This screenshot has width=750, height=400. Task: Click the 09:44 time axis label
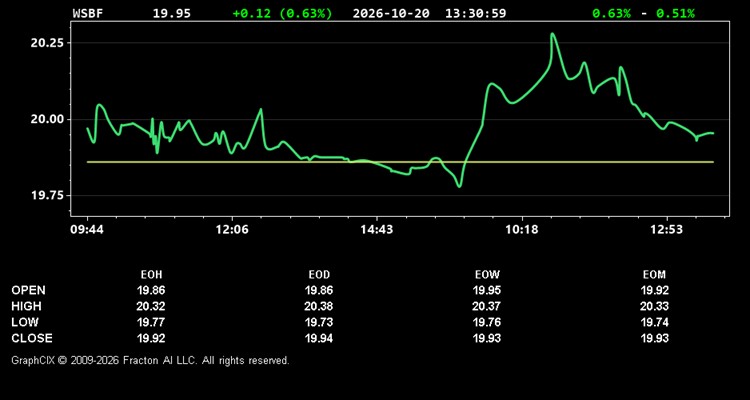pyautogui.click(x=87, y=230)
